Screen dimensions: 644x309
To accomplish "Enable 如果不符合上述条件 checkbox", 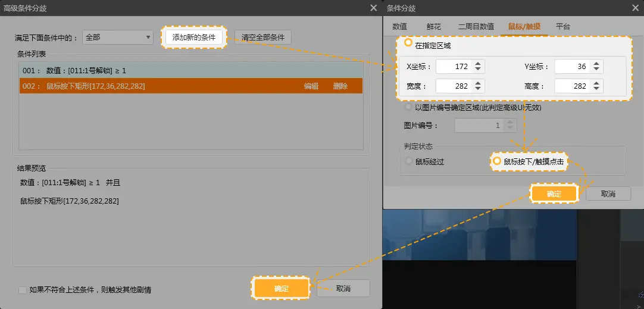I will [x=23, y=291].
